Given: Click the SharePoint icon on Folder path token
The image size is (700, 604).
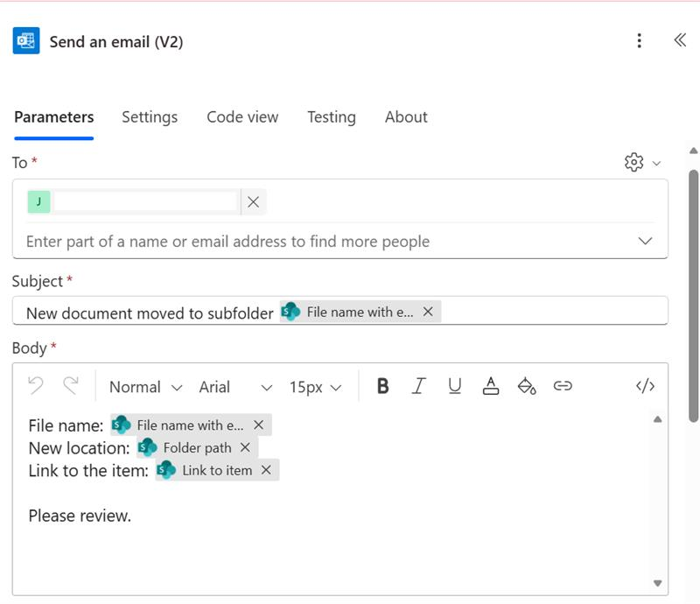Looking at the screenshot, I should (x=147, y=447).
